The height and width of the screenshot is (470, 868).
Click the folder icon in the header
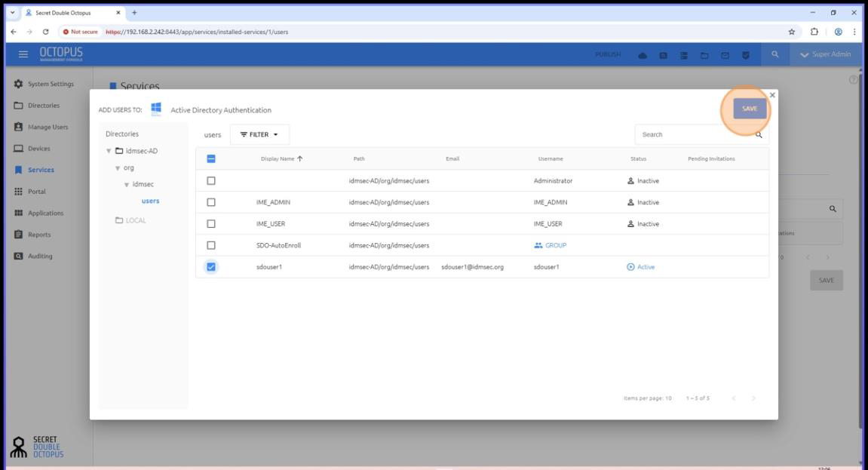(x=704, y=55)
